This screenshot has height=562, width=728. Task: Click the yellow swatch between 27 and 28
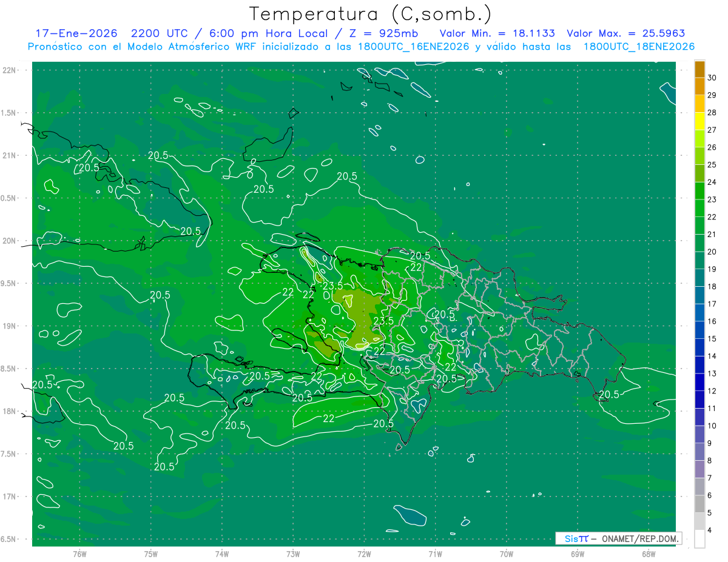pos(699,121)
